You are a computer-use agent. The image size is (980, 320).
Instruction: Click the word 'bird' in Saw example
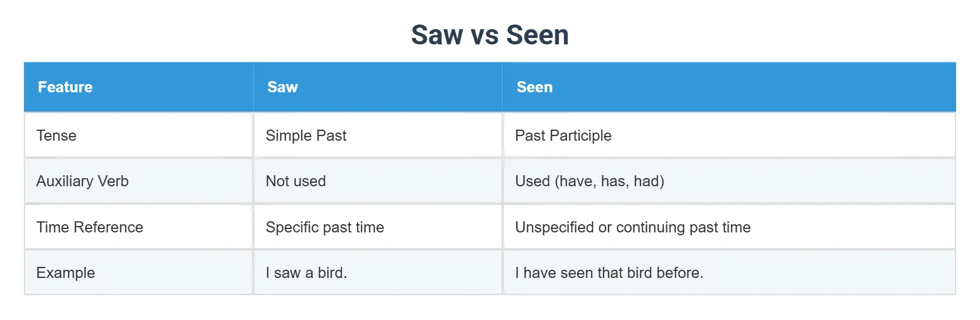[331, 273]
